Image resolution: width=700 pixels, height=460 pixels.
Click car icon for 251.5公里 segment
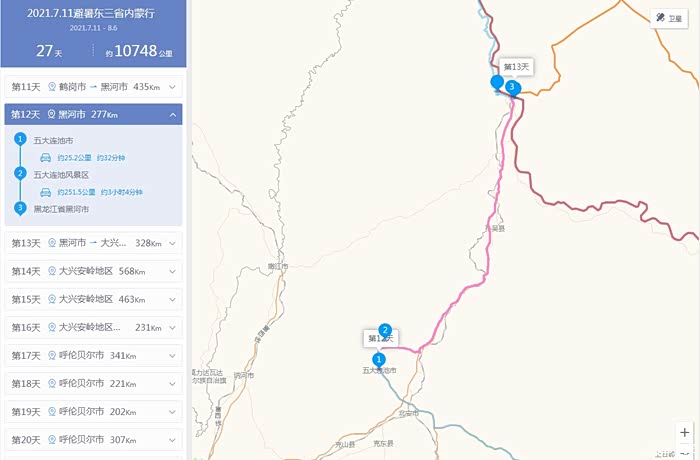click(46, 192)
